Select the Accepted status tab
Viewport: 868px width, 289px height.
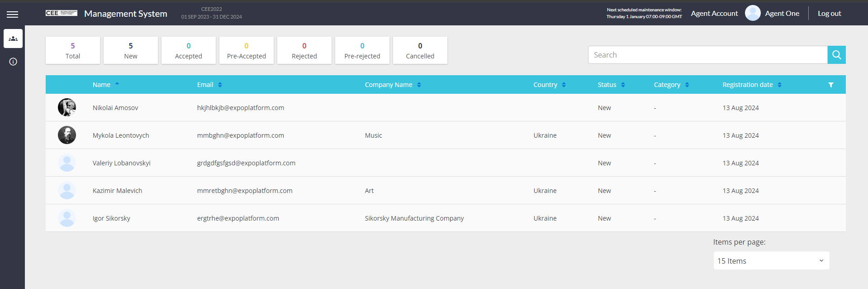[189, 50]
